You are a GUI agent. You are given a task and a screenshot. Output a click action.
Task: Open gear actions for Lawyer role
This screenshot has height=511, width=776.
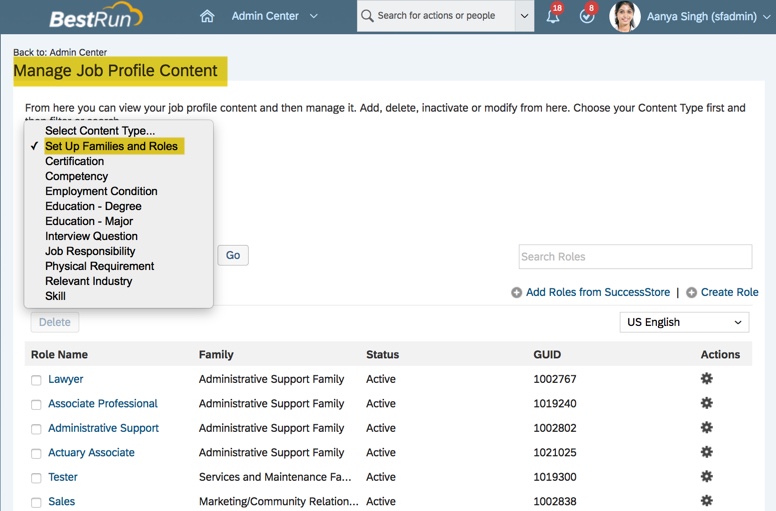(706, 379)
